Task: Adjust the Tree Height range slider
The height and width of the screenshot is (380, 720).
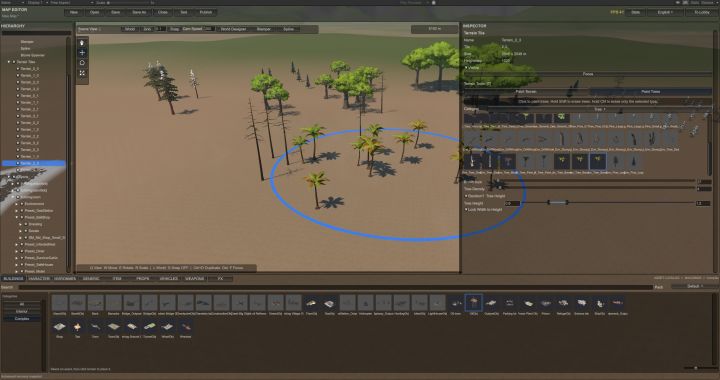Action: (608, 202)
